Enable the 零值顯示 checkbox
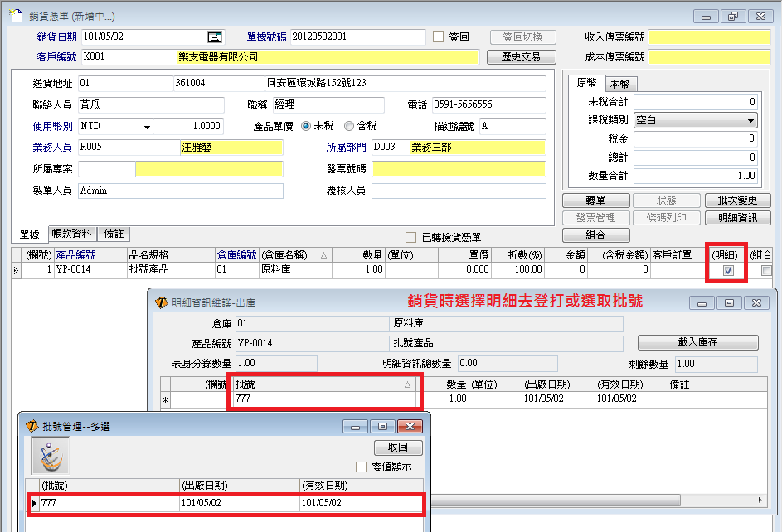Screen dimensions: 782x532 click(x=361, y=467)
